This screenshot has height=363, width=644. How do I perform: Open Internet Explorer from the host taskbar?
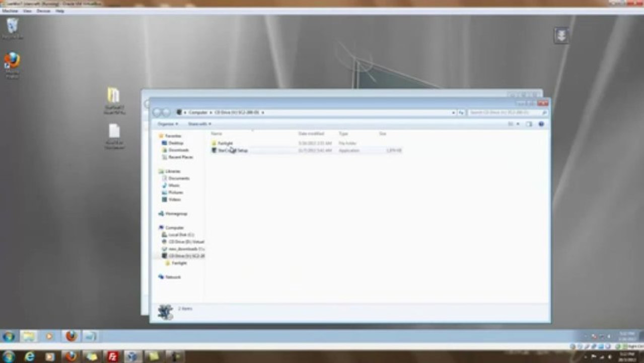[x=30, y=356]
